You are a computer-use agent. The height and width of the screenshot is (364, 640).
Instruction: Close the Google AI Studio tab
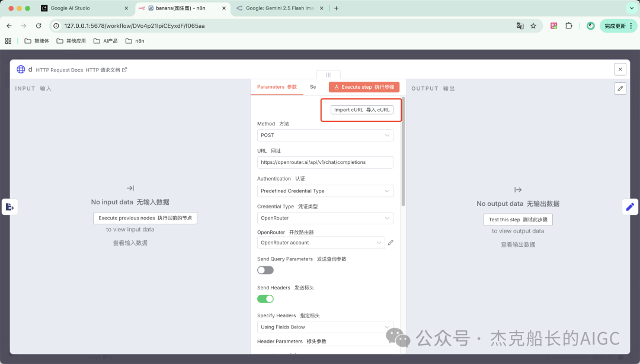(126, 8)
